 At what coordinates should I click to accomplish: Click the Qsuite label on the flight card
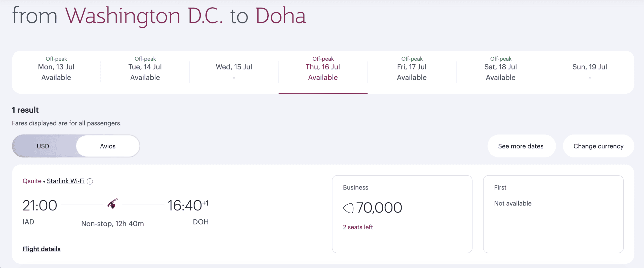coord(32,181)
